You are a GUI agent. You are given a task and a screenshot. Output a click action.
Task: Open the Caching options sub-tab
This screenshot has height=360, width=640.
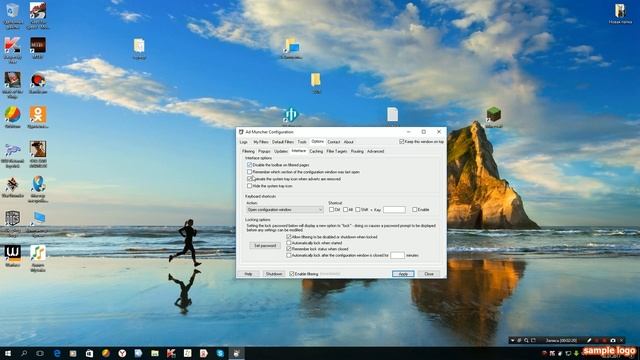point(316,151)
